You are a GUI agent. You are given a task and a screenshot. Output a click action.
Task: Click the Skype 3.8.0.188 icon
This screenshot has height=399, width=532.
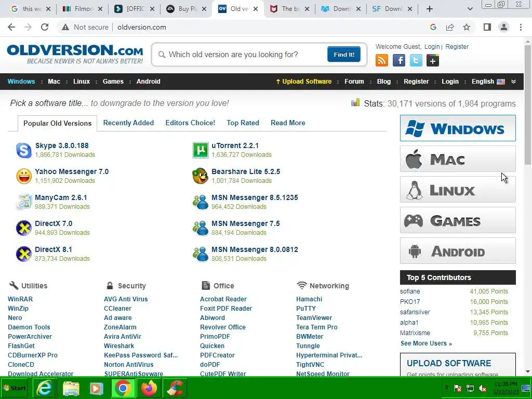point(24,150)
